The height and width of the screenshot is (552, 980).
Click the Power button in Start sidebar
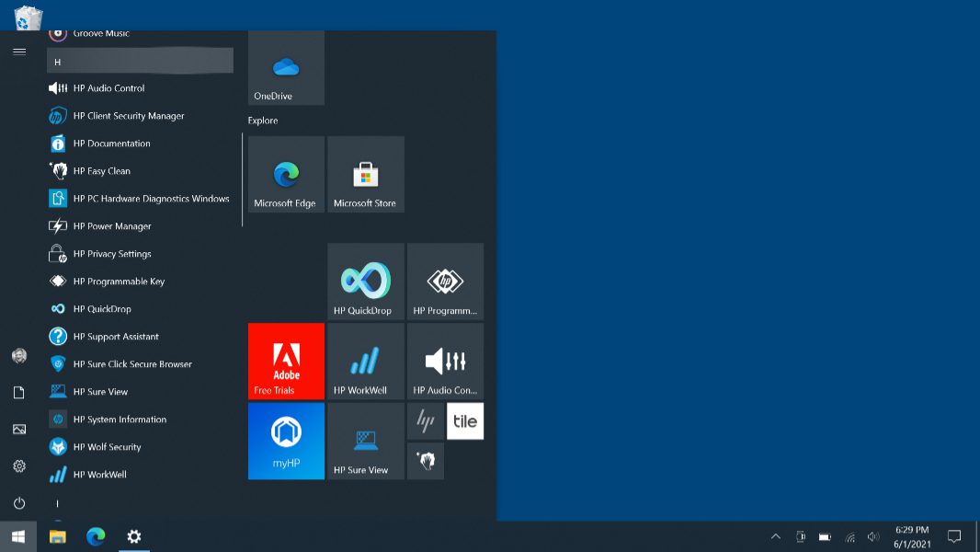(x=19, y=503)
